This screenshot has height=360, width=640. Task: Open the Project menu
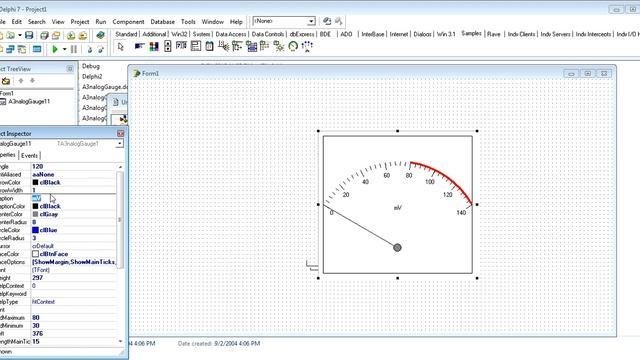pos(80,22)
